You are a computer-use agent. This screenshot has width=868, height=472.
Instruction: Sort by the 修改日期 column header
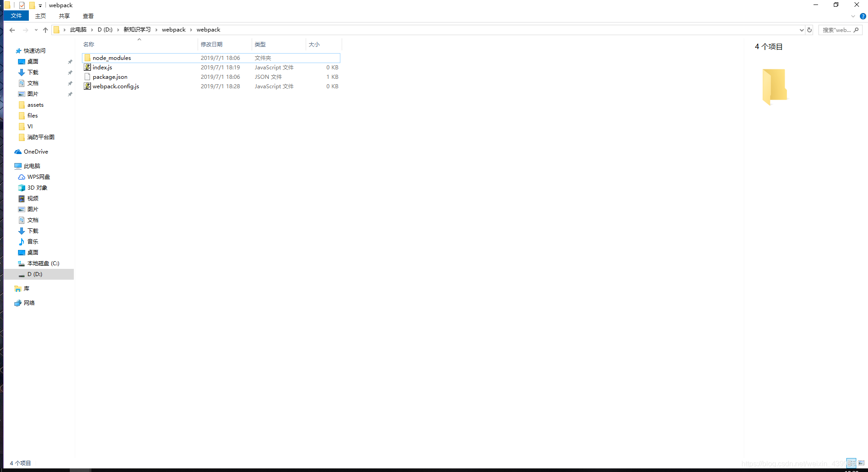[x=225, y=44]
